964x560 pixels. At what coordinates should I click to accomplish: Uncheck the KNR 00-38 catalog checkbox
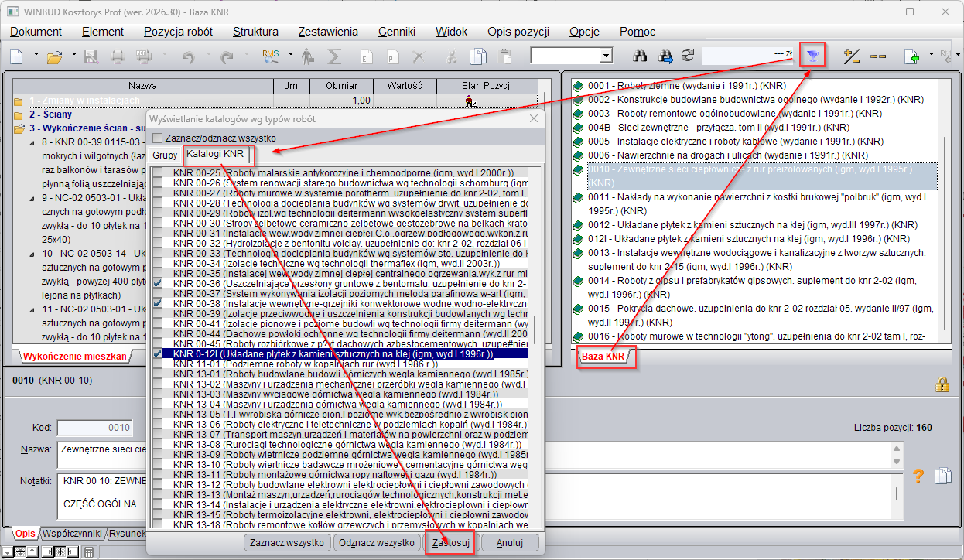[158, 304]
